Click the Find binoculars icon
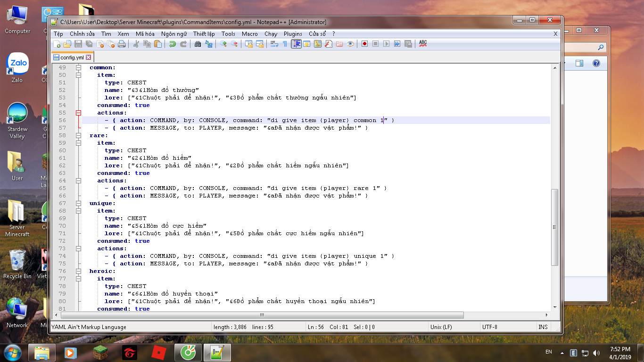The width and height of the screenshot is (644, 362). pyautogui.click(x=198, y=44)
